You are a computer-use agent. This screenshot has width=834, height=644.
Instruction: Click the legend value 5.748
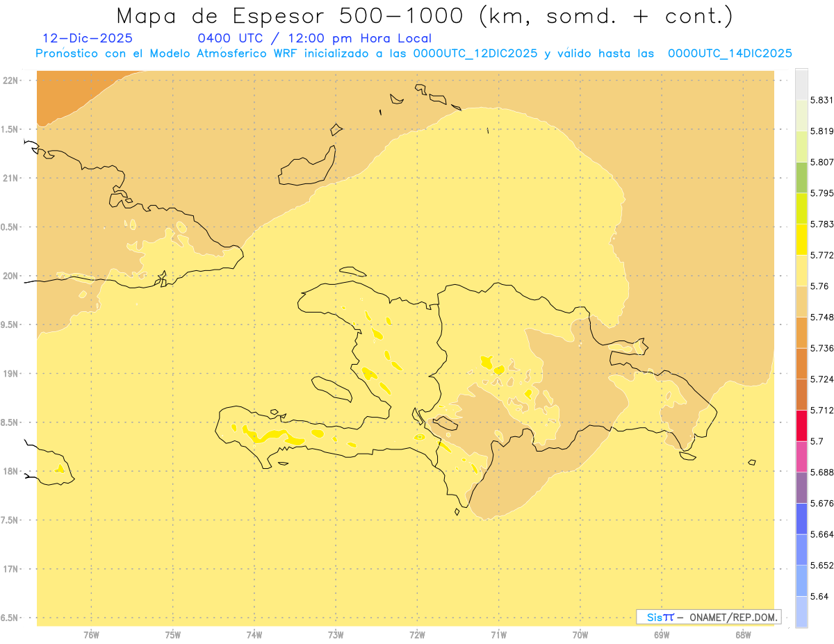(822, 317)
